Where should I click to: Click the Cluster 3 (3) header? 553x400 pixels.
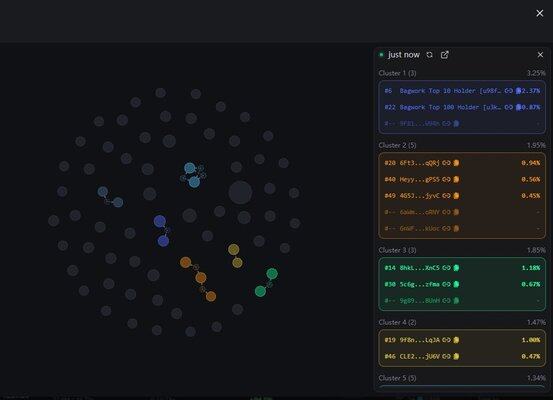coord(397,250)
